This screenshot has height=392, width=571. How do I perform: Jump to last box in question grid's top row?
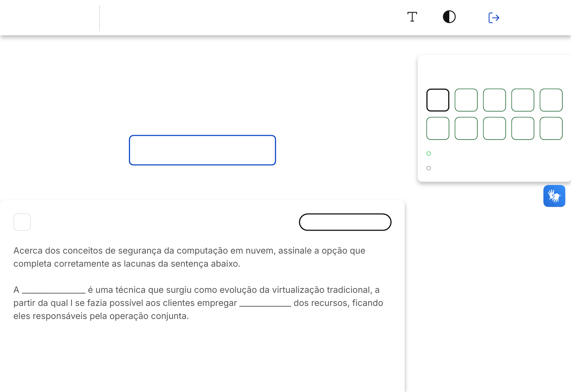[x=551, y=100]
